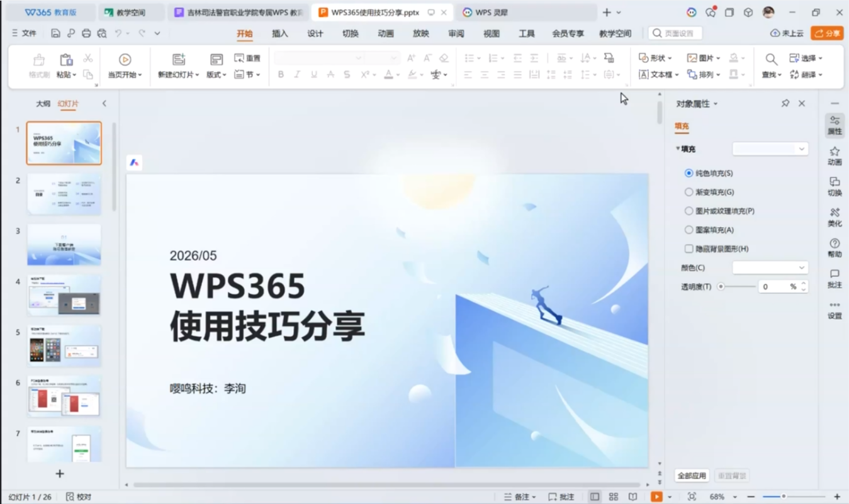Open the Layout (版式) dropdown
The image size is (849, 504).
tap(216, 74)
